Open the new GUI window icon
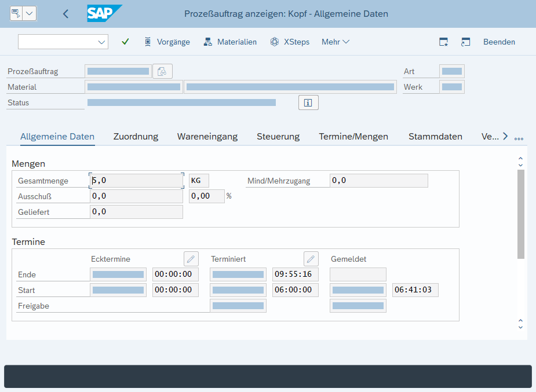Screen dimensions: 536x392 pyautogui.click(x=444, y=42)
